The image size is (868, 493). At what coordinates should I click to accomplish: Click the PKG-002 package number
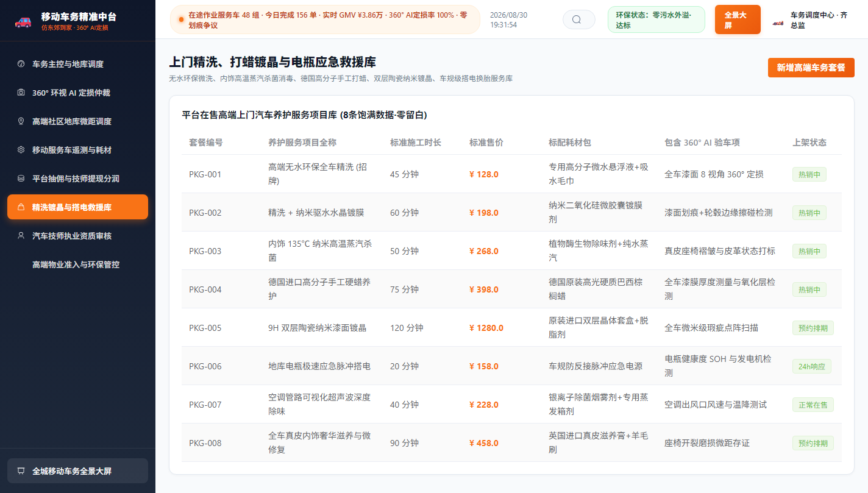[205, 213]
